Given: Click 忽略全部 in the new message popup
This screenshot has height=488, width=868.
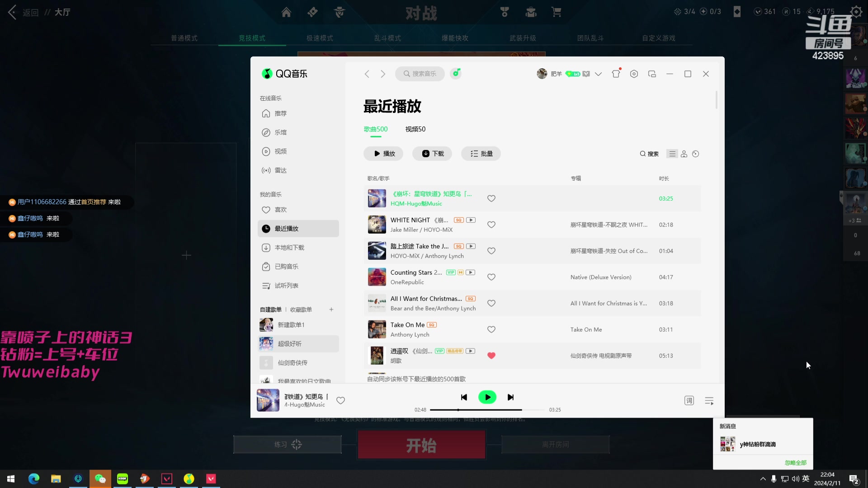Looking at the screenshot, I should 796,463.
